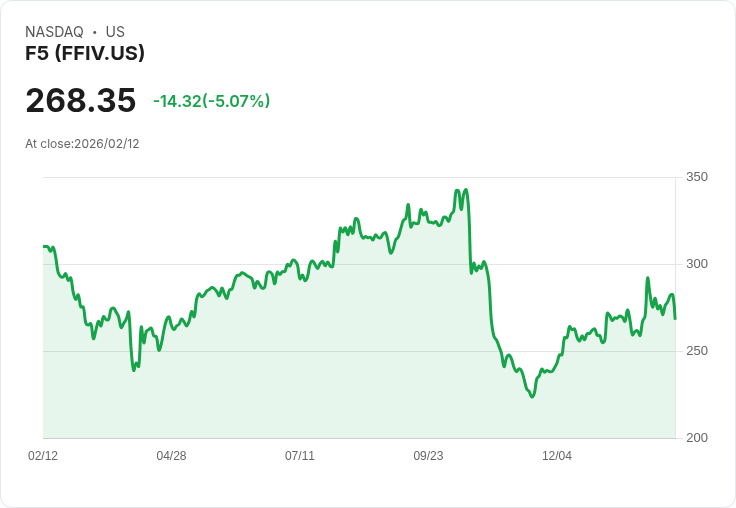Select the 09/23 date on the x-axis

pos(428,455)
